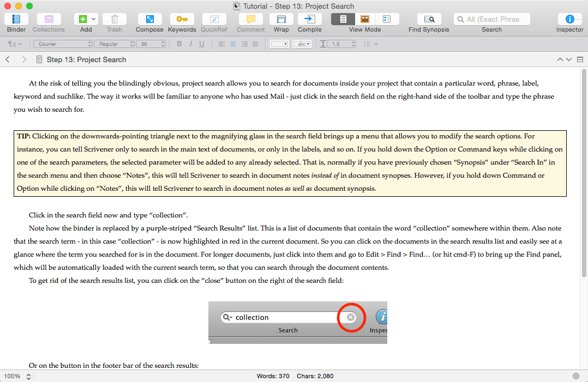Screen dimensions: 588x382
Task: Open the font size 36 dropdown
Action: coord(151,44)
